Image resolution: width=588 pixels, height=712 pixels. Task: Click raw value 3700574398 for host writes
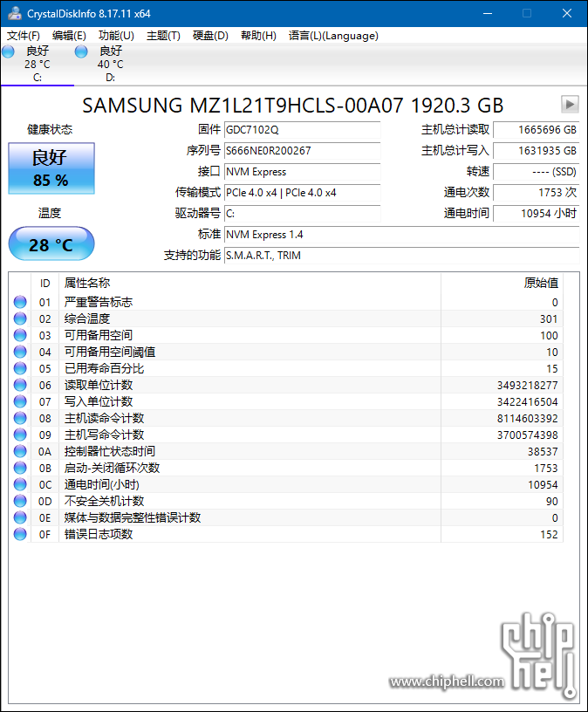(527, 435)
